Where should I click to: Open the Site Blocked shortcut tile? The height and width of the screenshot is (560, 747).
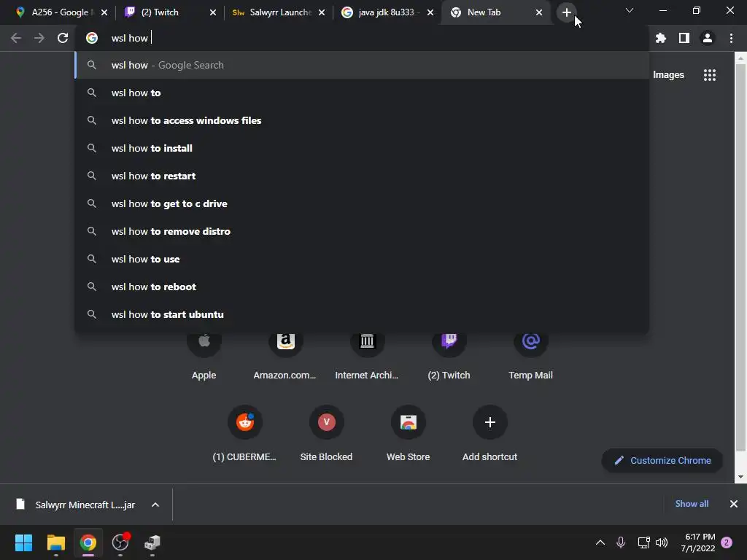[326, 433]
